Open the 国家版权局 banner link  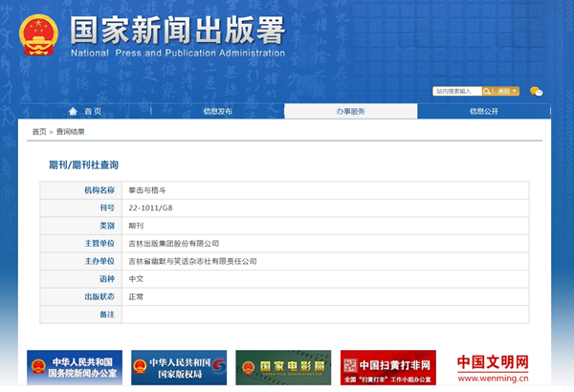179,367
